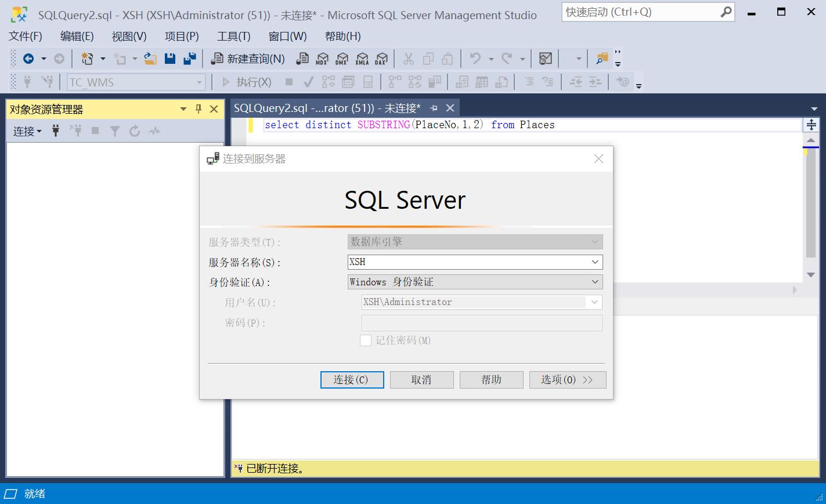Click the Object Explorer filter funnel icon

pos(115,131)
